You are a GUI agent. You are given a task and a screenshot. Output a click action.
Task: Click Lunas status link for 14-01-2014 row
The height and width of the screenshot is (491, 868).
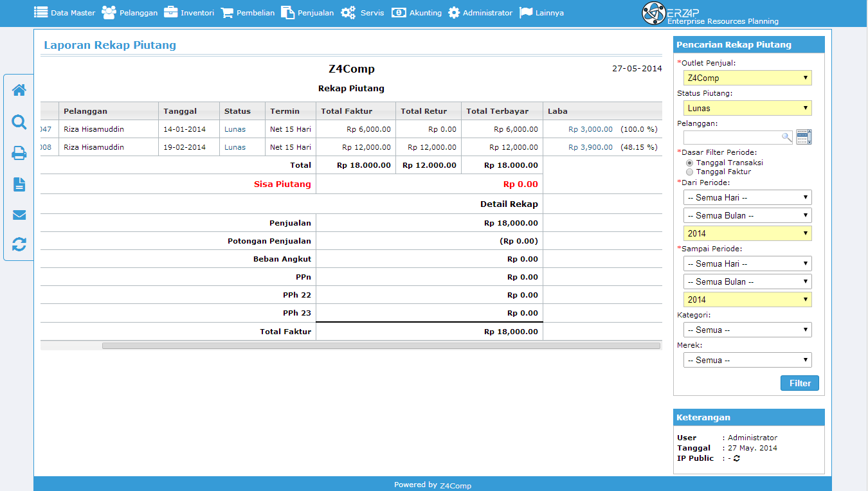[235, 129]
